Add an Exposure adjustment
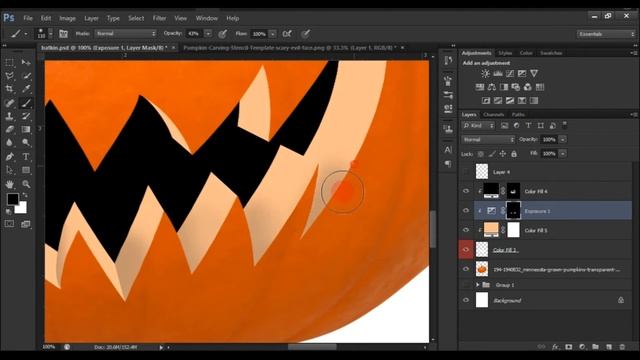Screen dimensions: 640x360 [522, 73]
